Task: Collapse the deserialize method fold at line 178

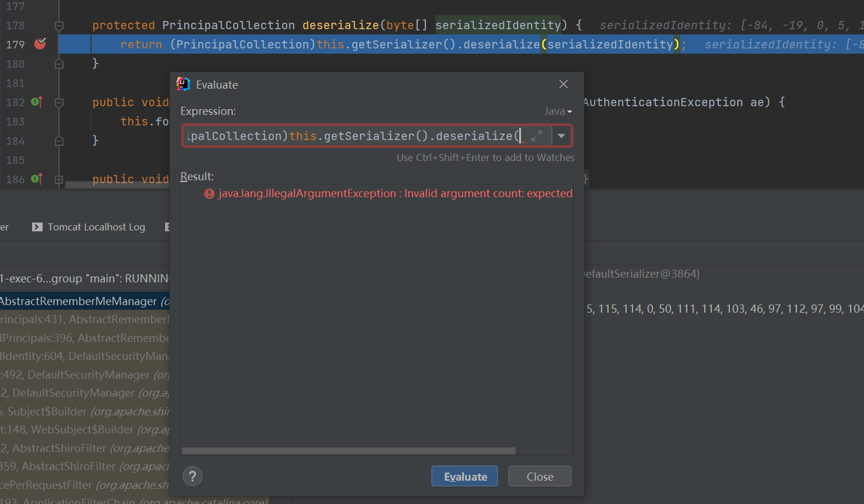Action: [x=59, y=26]
